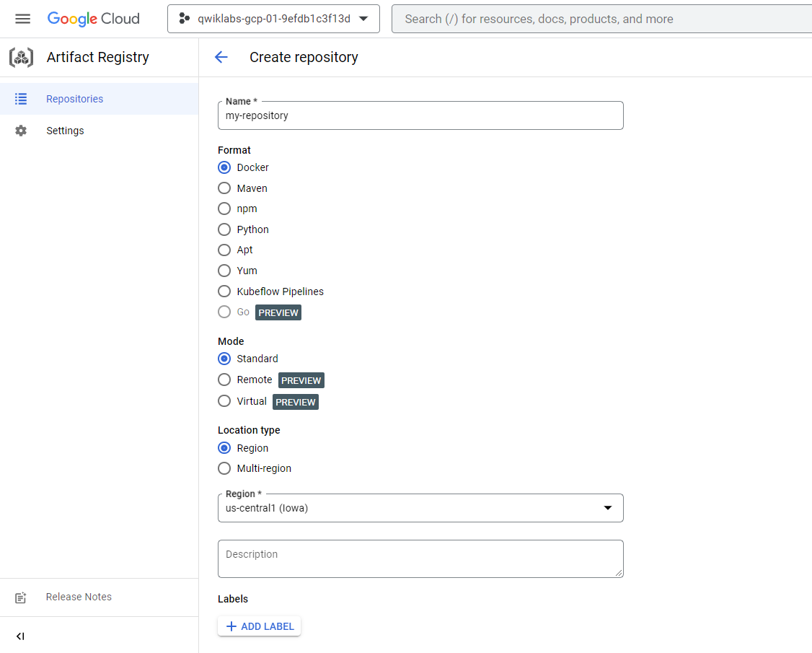Click the Format section label

point(234,150)
